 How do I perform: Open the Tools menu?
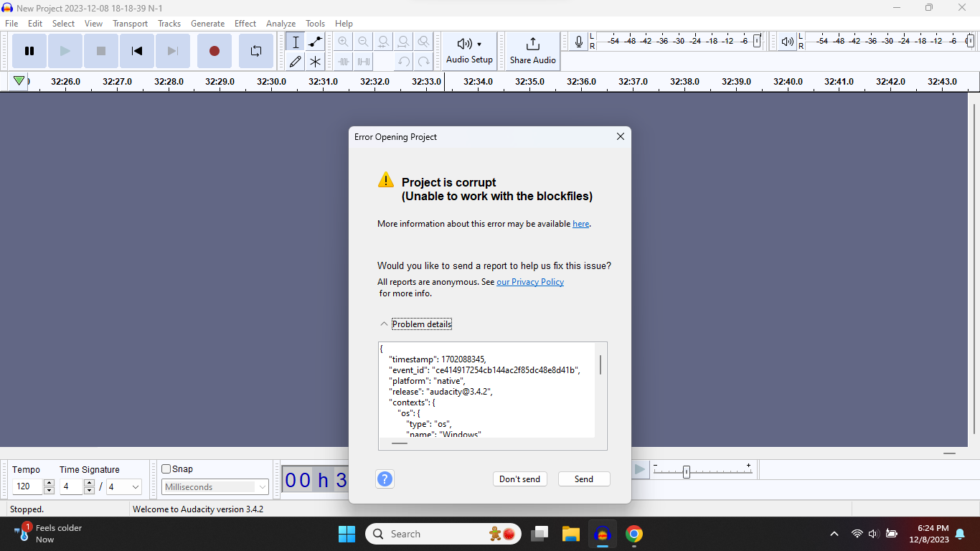click(315, 24)
